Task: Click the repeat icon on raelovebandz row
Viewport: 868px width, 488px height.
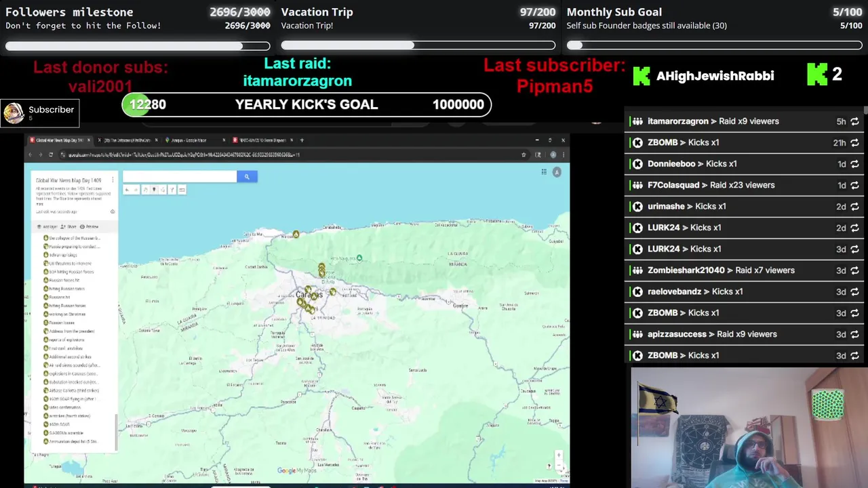Action: click(854, 291)
